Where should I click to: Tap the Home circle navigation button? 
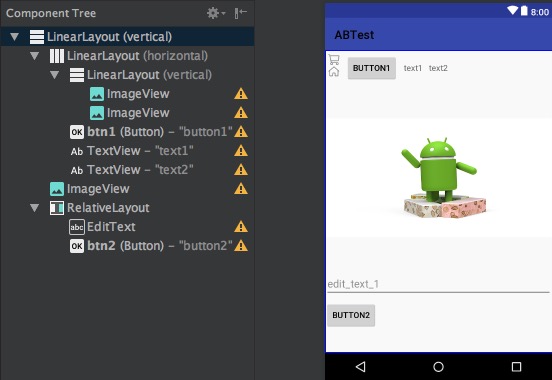438,367
